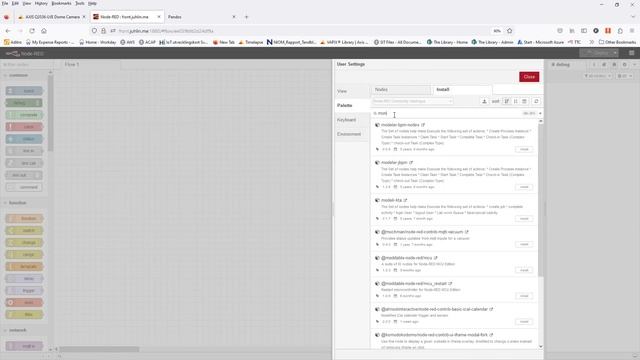Image resolution: width=640 pixels, height=360 pixels.
Task: Open mqtt-vacuum external link icon
Action: click(467, 232)
